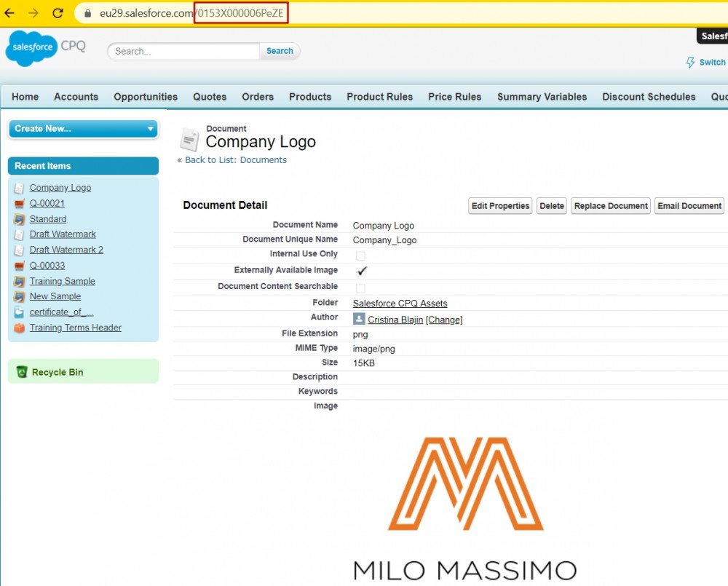The width and height of the screenshot is (728, 586).
Task: Open the Accounts tab
Action: 76,97
